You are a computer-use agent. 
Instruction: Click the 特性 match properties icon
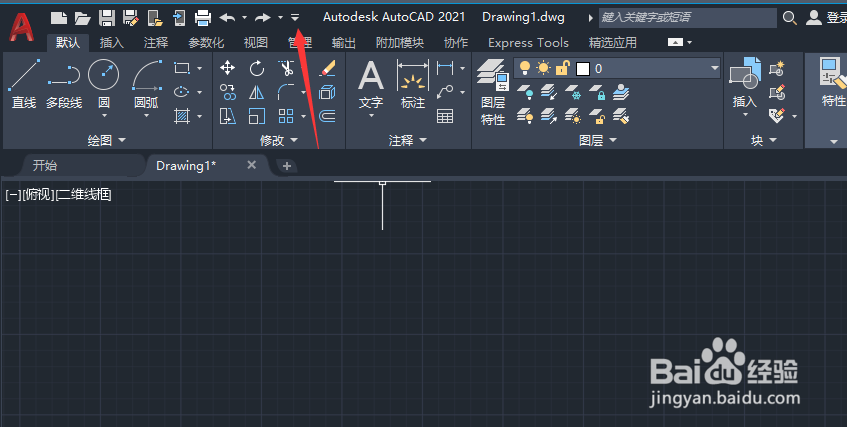coord(832,81)
